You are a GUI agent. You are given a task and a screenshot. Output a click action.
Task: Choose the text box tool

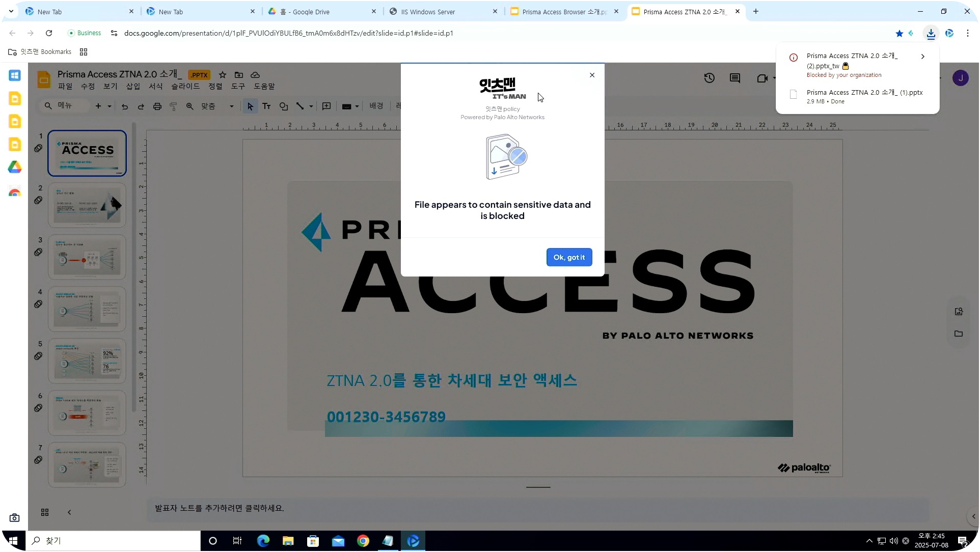(x=266, y=106)
